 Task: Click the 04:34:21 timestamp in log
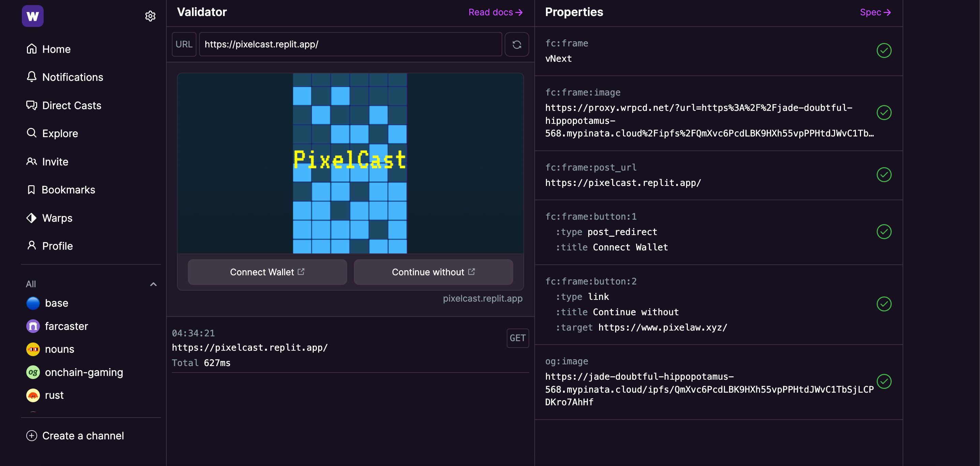pyautogui.click(x=193, y=333)
